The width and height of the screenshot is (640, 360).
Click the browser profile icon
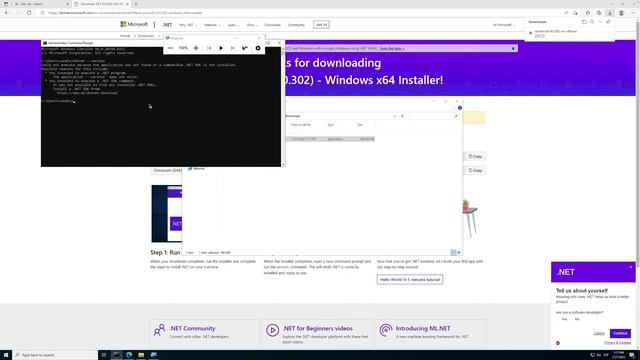click(621, 13)
